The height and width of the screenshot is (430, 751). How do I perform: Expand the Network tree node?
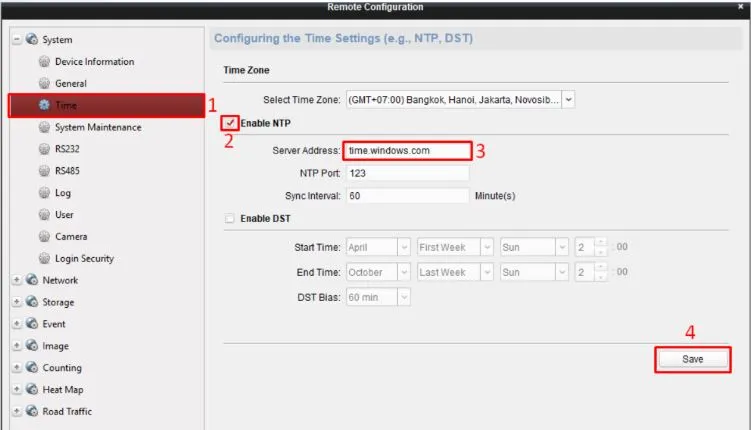pyautogui.click(x=17, y=281)
